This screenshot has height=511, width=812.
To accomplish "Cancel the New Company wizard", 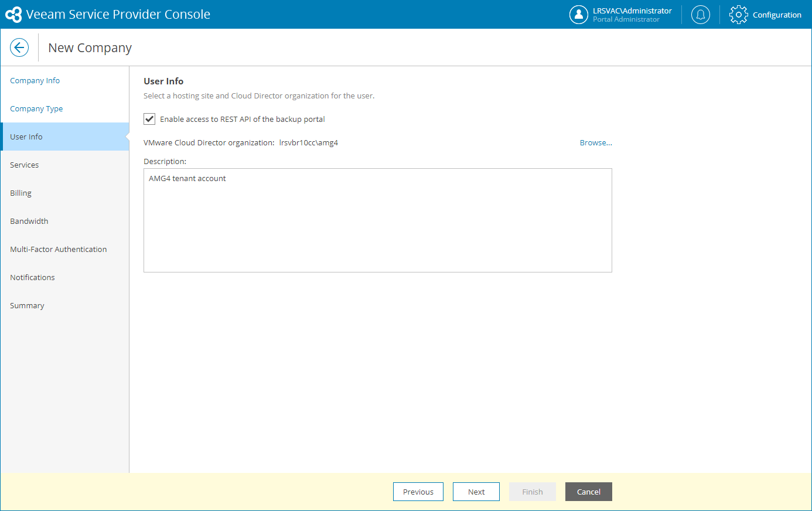I will click(x=588, y=492).
